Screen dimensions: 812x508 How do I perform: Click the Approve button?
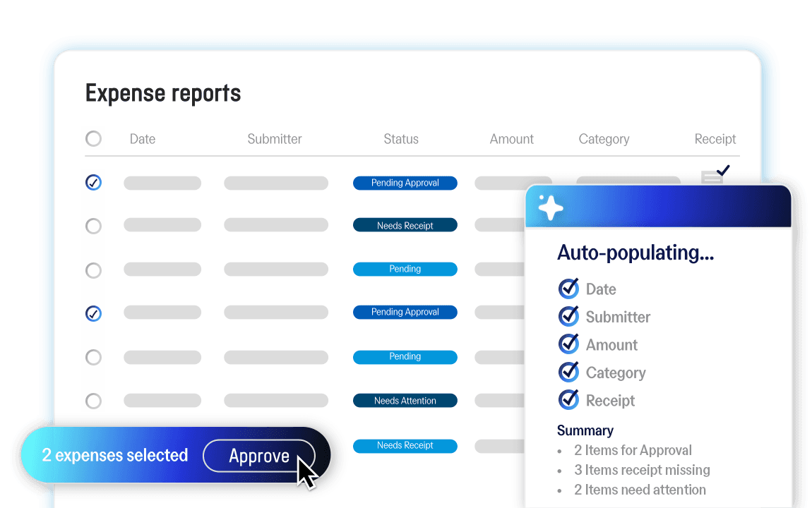pyautogui.click(x=259, y=456)
